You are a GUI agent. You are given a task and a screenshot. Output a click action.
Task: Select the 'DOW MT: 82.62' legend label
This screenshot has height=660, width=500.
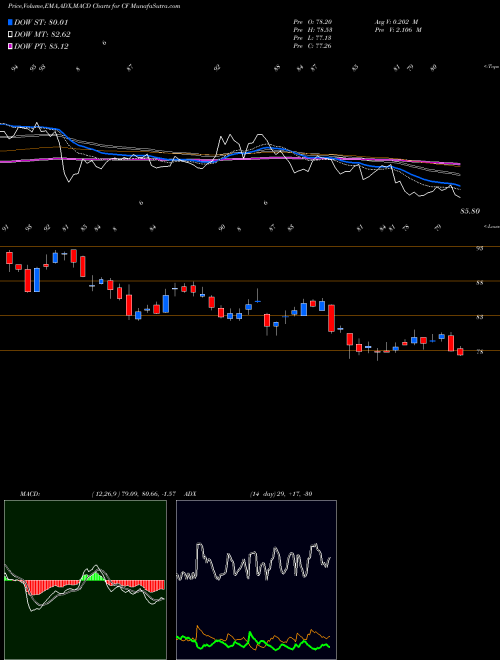pyautogui.click(x=42, y=35)
